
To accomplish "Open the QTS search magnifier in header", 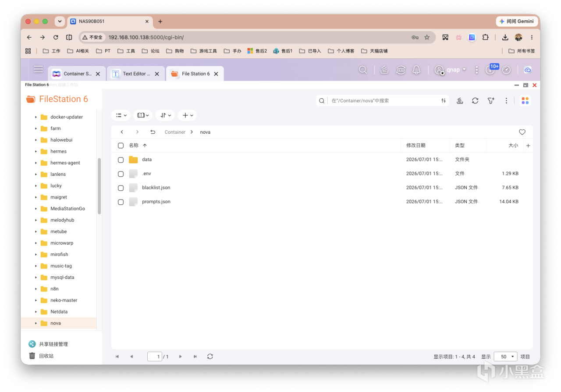I will click(x=363, y=70).
